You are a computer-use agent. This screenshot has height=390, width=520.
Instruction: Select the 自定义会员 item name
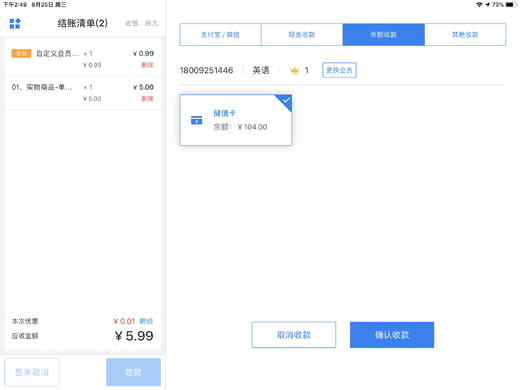click(x=57, y=53)
